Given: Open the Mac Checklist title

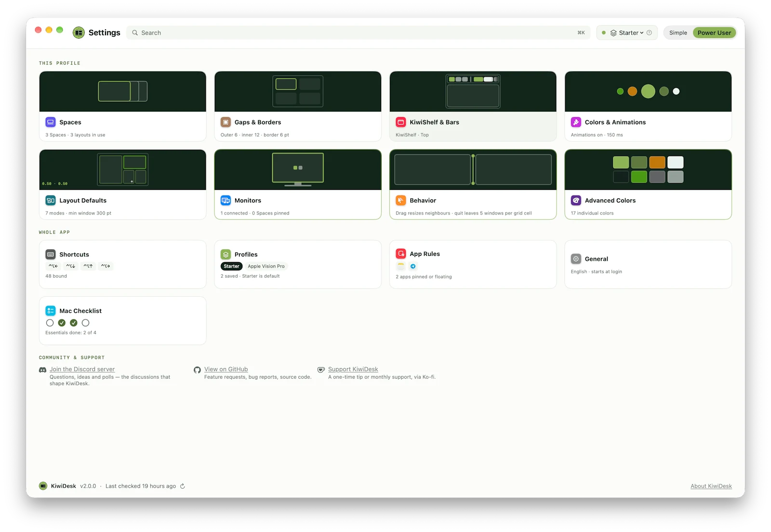Looking at the screenshot, I should tap(80, 311).
